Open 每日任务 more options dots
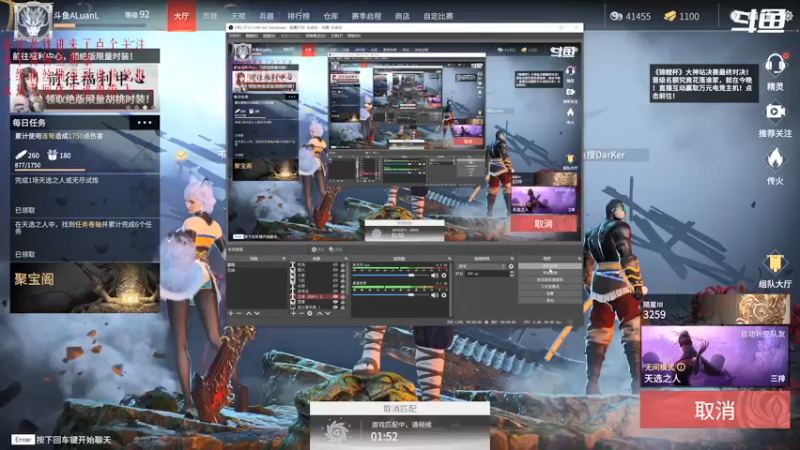Image resolution: width=800 pixels, height=450 pixels. [144, 122]
